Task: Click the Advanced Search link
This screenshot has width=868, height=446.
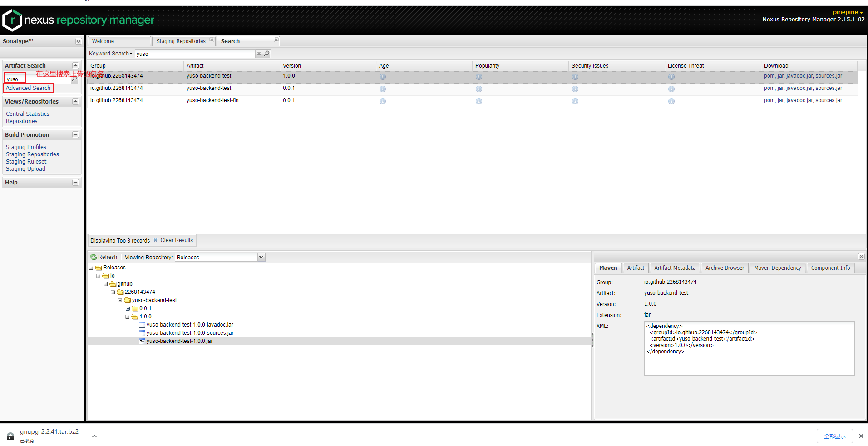Action: [x=28, y=88]
